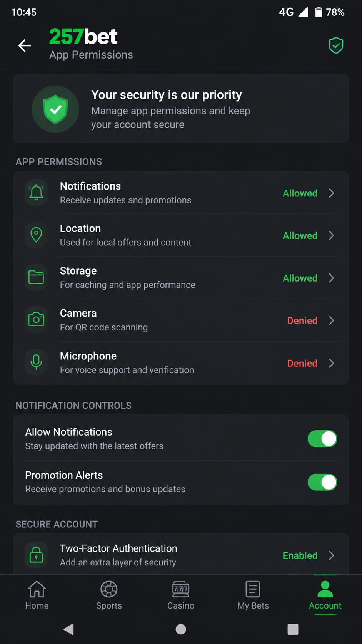The width and height of the screenshot is (362, 644).
Task: Switch to the Casino tab
Action: [x=181, y=595]
